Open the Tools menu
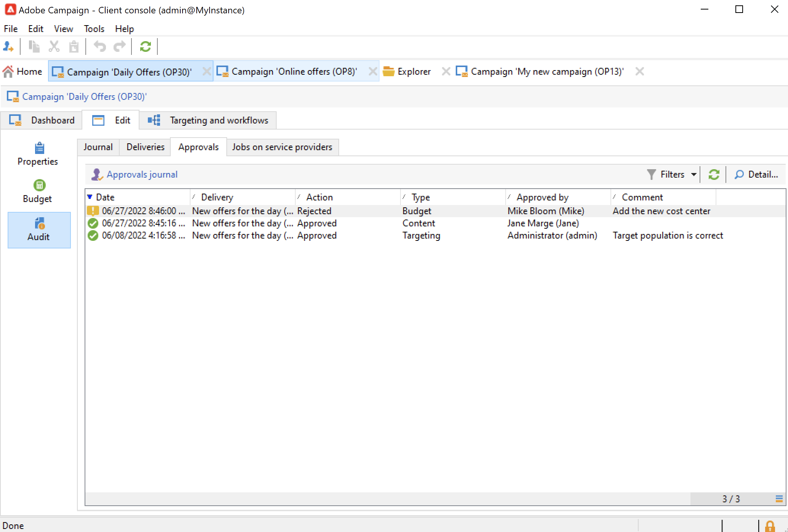 94,29
